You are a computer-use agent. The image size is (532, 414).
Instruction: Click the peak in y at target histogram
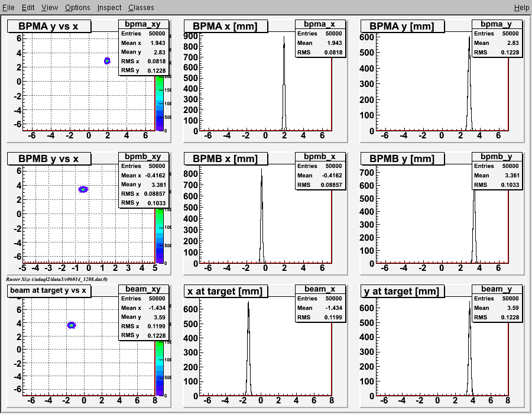(x=470, y=348)
